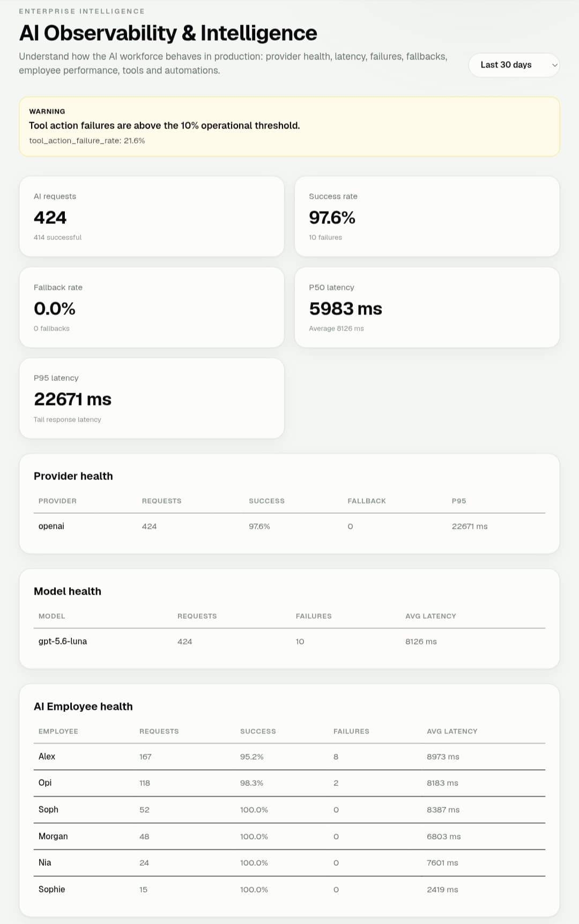The image size is (579, 924).
Task: Click the P50 latency value 5983 ms
Action: click(x=346, y=309)
